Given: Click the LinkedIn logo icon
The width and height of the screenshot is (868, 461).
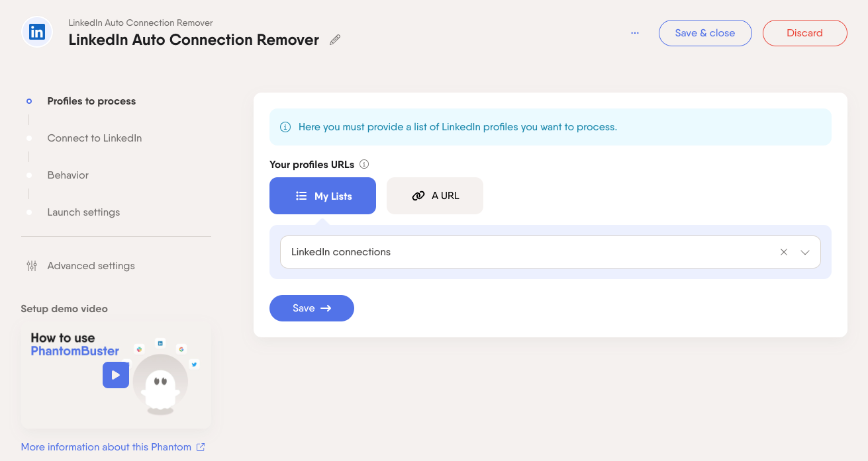Looking at the screenshot, I should pyautogui.click(x=37, y=32).
